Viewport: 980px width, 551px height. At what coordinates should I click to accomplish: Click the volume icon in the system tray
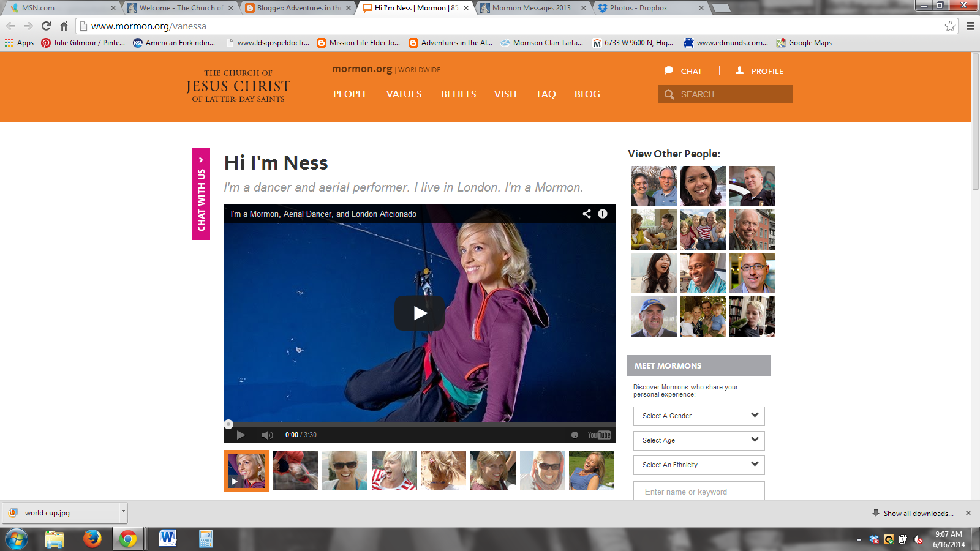click(918, 539)
